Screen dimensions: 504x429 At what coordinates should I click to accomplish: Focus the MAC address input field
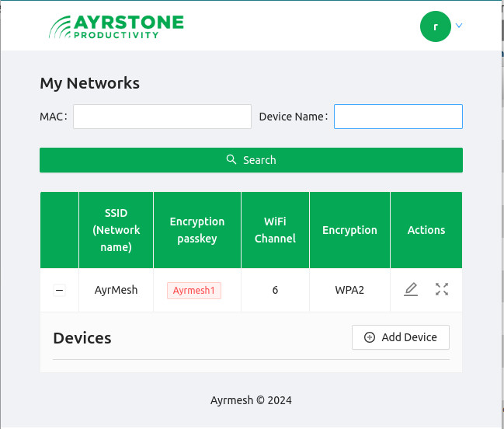coord(162,117)
